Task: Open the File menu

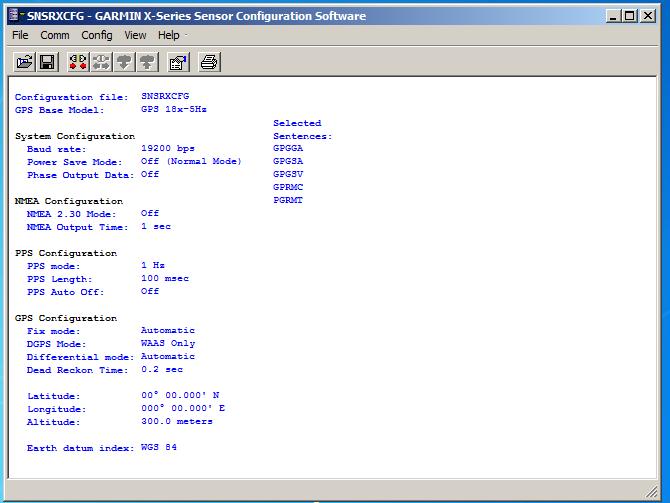Action: 20,35
